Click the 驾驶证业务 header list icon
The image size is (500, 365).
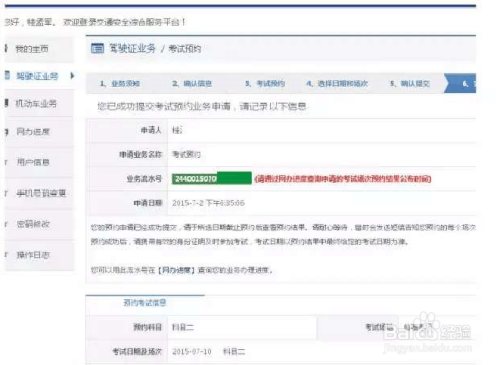97,48
